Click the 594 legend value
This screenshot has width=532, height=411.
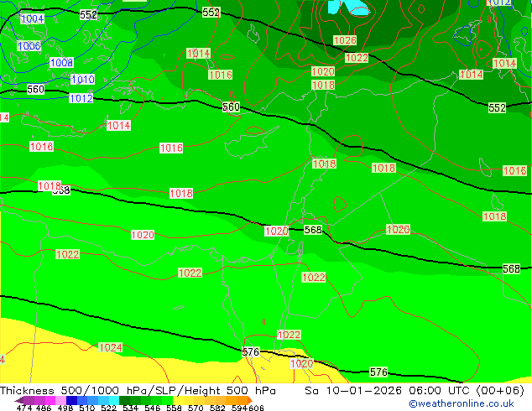click(x=239, y=408)
